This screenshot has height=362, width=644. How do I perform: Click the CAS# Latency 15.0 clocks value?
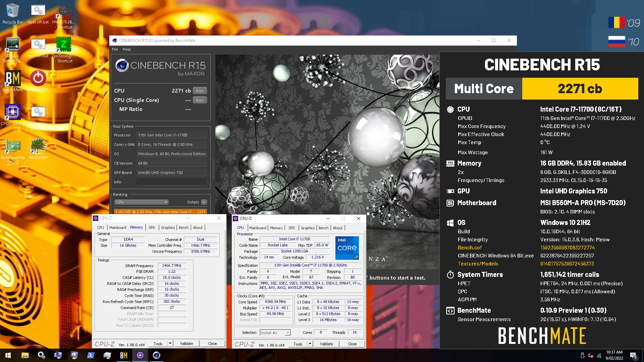(x=172, y=278)
